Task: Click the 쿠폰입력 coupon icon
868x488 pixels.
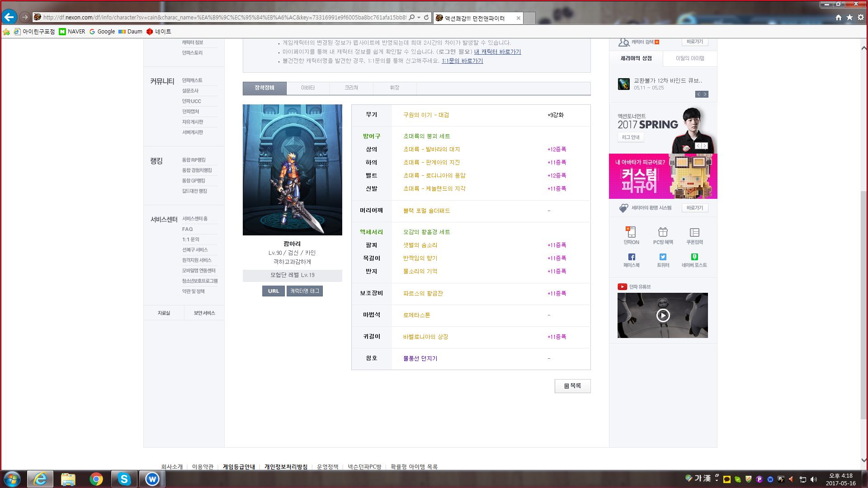Action: pos(694,232)
